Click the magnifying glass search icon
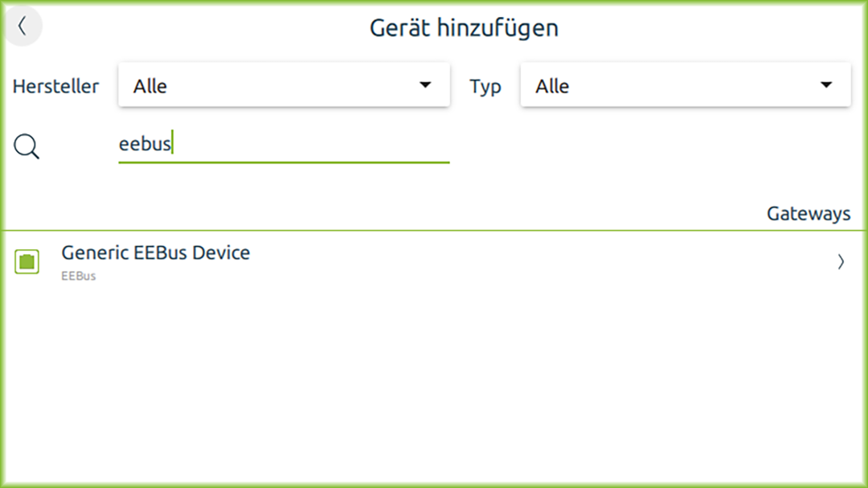This screenshot has height=488, width=868. [27, 146]
